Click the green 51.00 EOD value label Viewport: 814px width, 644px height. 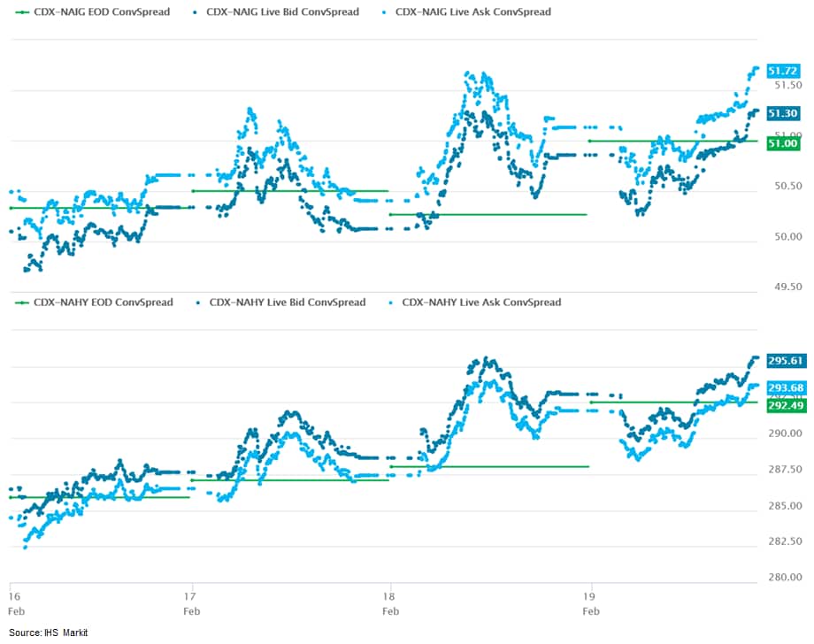(x=784, y=143)
